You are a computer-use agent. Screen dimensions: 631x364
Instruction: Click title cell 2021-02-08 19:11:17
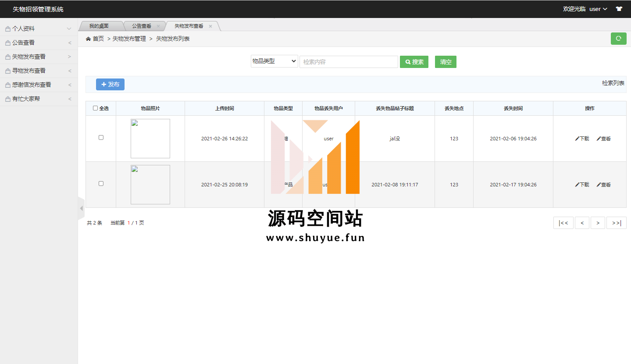pos(395,185)
